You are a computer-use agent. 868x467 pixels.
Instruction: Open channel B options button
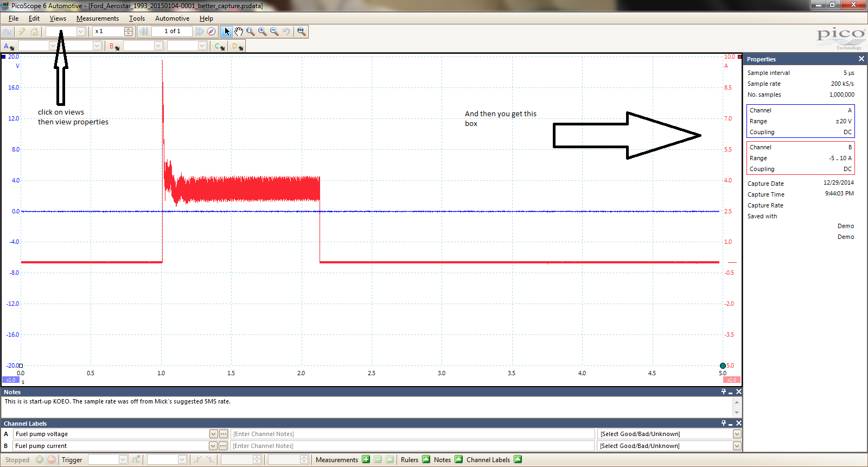[114, 46]
